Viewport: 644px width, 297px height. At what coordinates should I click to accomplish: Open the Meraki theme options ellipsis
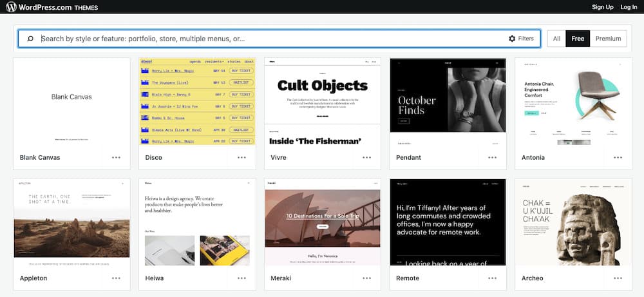367,278
